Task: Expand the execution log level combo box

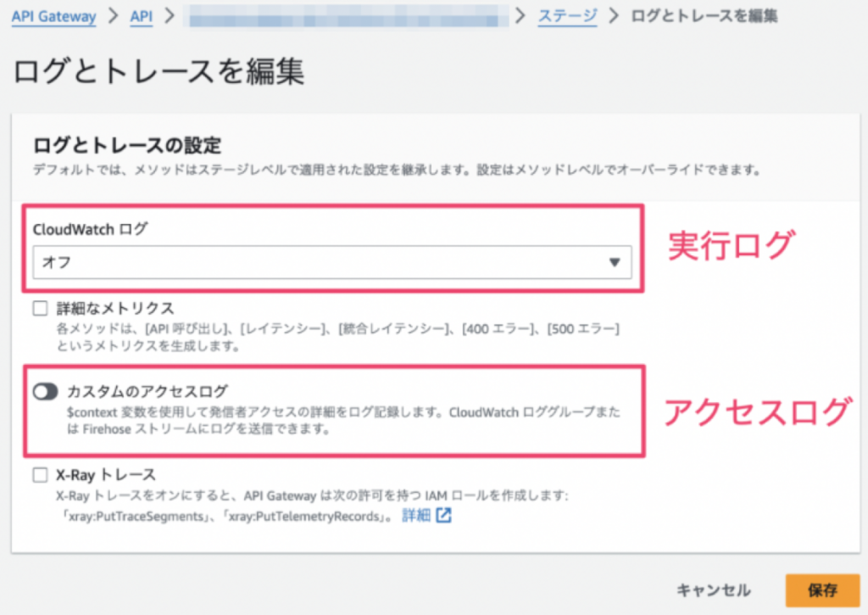Action: tap(331, 263)
